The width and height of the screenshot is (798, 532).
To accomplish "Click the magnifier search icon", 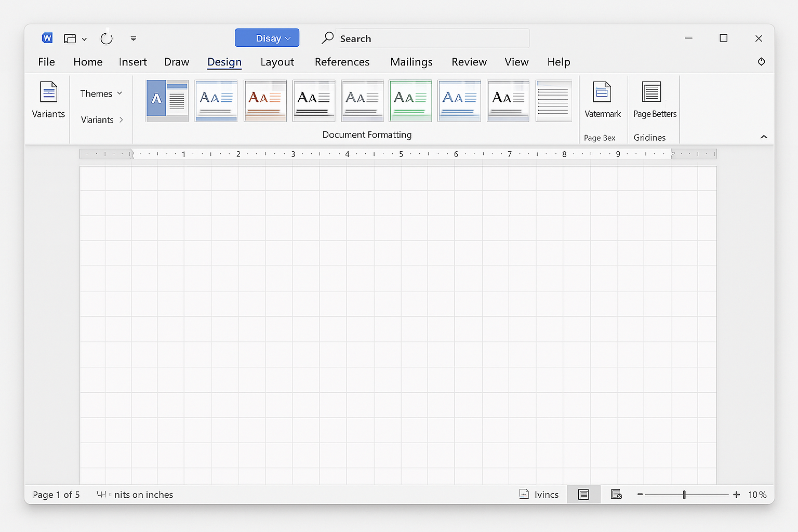I will [328, 38].
